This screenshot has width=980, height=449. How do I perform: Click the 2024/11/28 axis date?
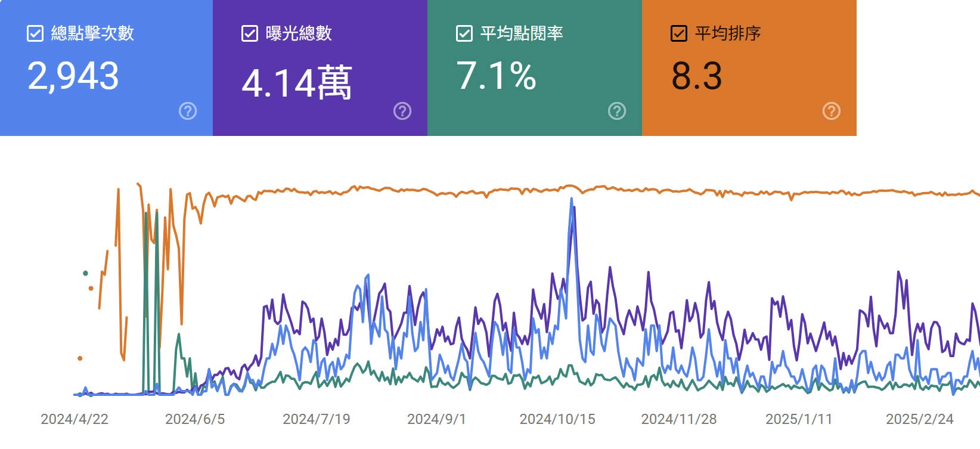(679, 419)
